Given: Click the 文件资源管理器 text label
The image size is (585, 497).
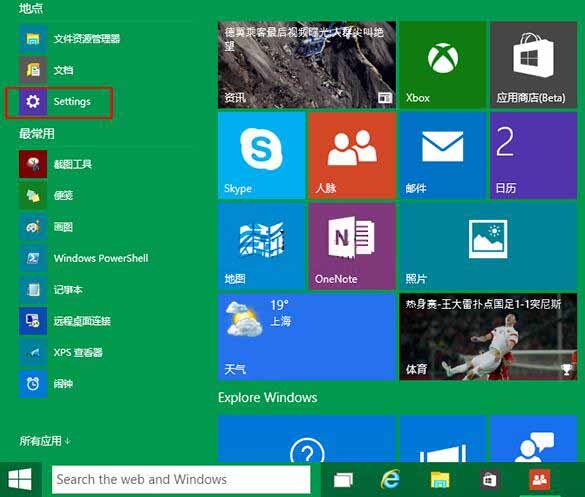Looking at the screenshot, I should coord(87,39).
